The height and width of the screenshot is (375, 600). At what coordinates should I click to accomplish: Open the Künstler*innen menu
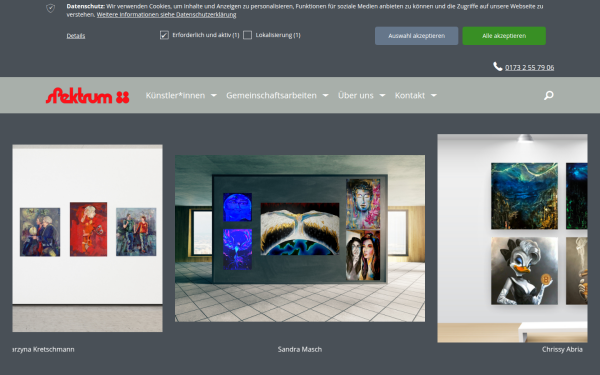[x=175, y=95]
